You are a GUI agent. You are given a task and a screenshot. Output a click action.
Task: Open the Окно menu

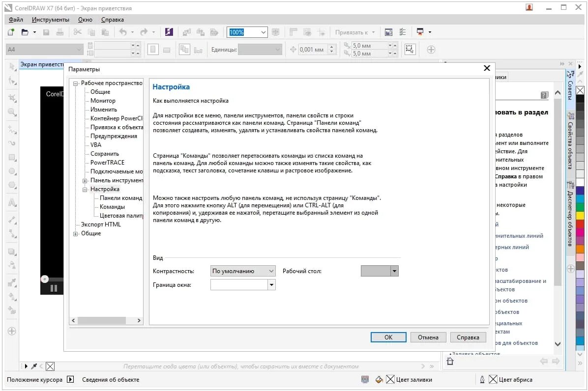tap(85, 20)
